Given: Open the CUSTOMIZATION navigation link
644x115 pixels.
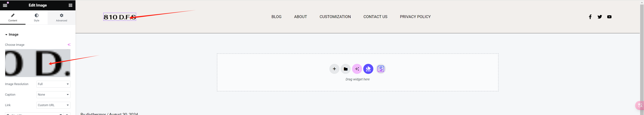Looking at the screenshot, I should tap(335, 17).
